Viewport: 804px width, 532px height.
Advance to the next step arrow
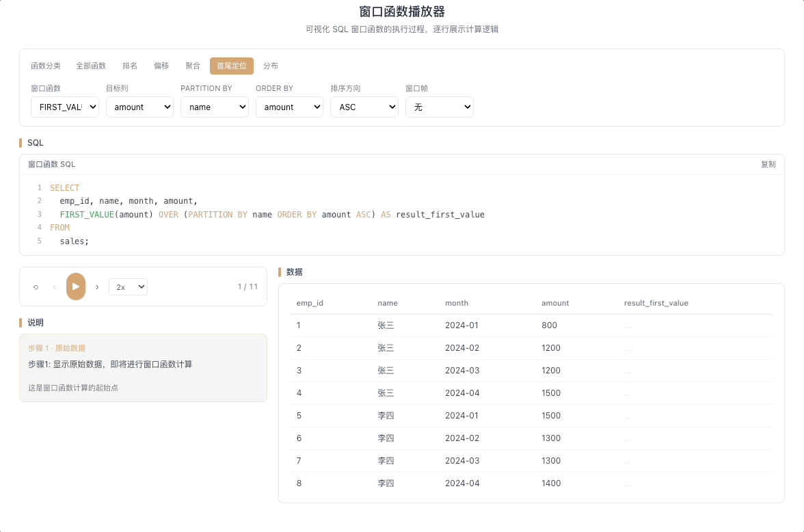tap(97, 287)
